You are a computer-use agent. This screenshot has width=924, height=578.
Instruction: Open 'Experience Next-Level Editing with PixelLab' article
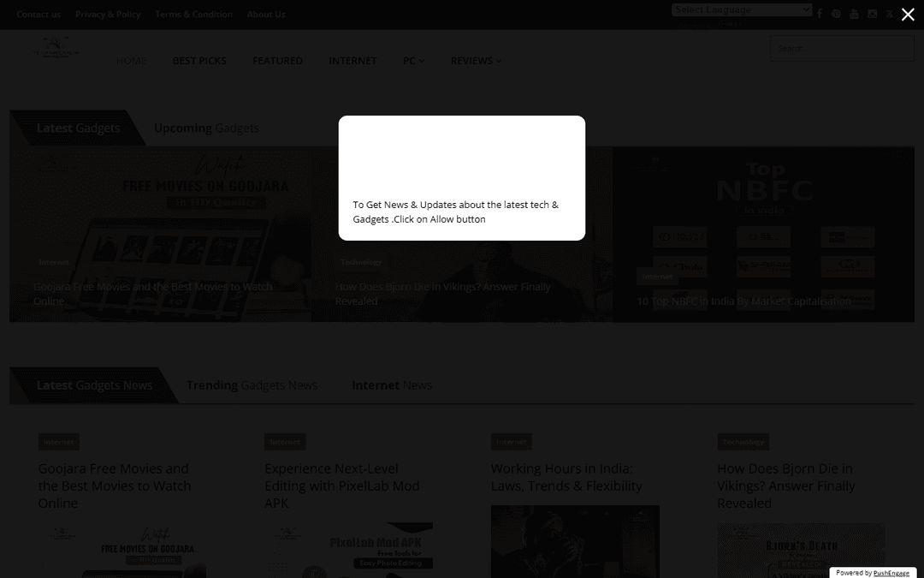[341, 486]
